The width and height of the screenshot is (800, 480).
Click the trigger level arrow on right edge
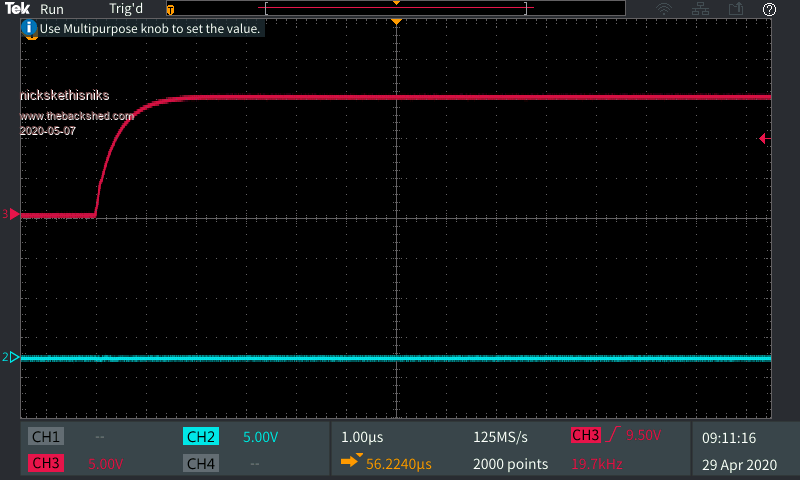764,138
